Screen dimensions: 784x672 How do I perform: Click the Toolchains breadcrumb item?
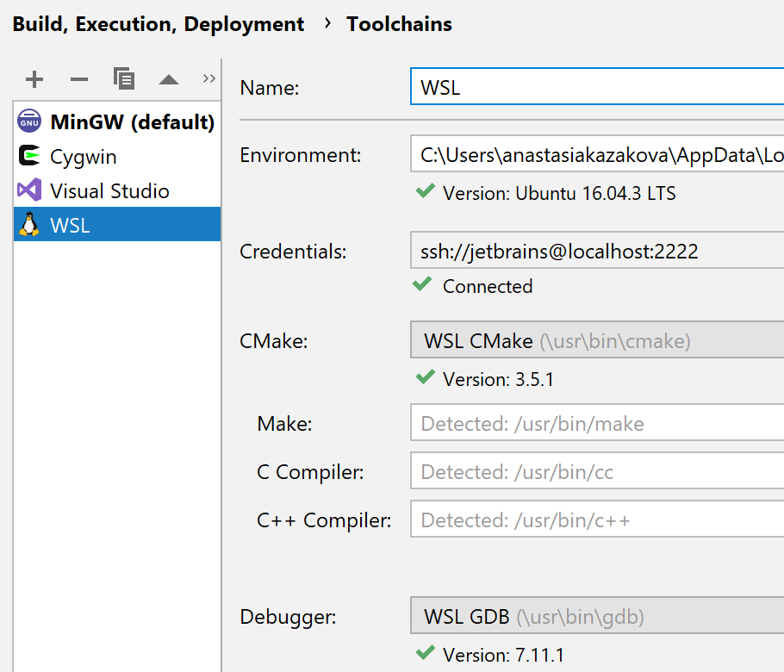399,23
